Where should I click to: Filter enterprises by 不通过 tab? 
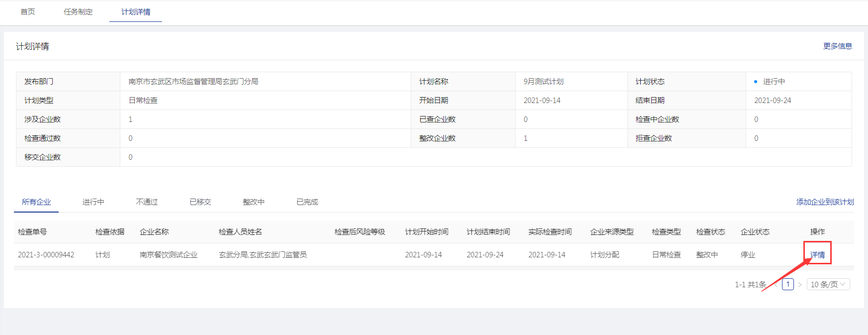pos(147,202)
